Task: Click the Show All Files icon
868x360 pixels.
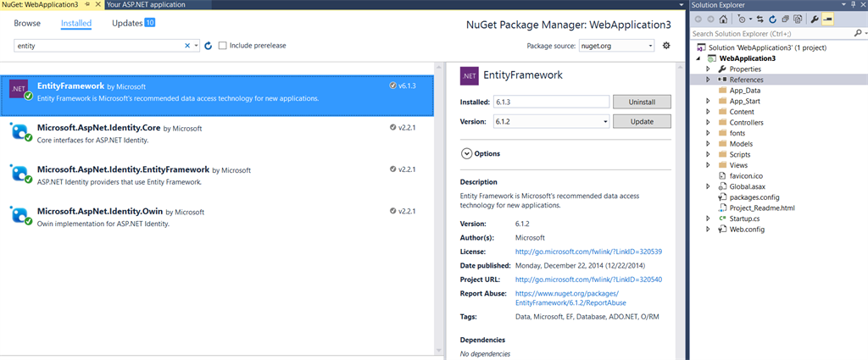Action: (798, 19)
